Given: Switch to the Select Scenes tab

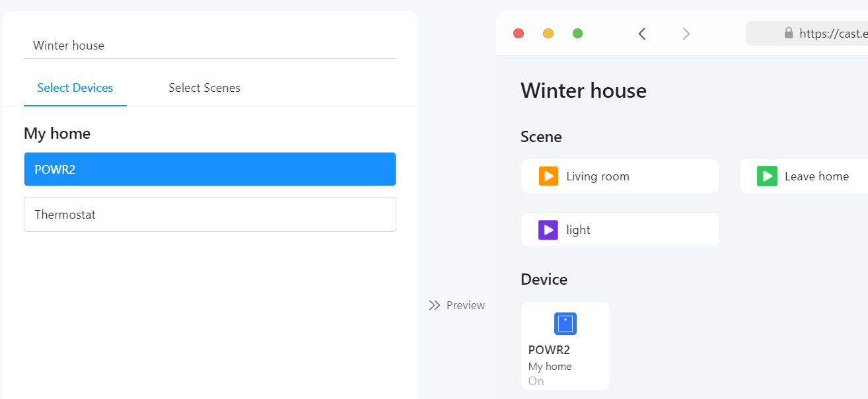Looking at the screenshot, I should point(204,88).
